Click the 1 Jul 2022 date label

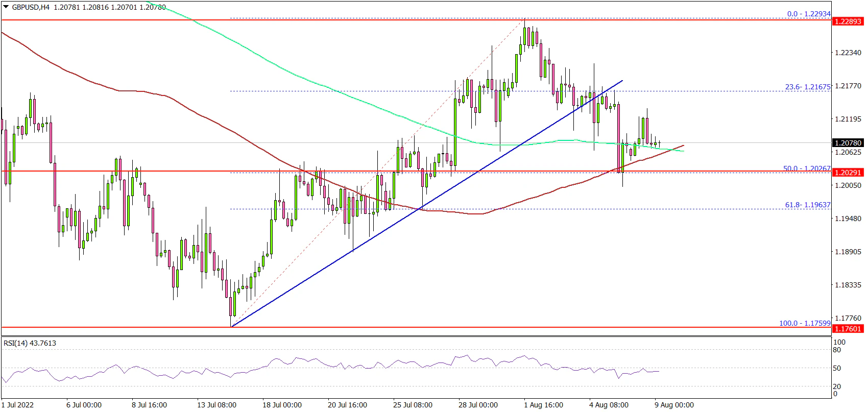tap(18, 405)
